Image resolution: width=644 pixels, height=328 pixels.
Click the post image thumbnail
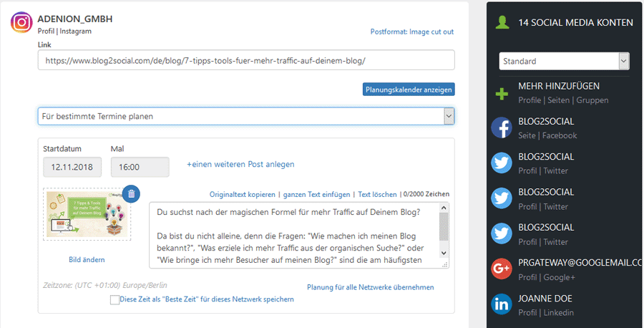pos(87,215)
